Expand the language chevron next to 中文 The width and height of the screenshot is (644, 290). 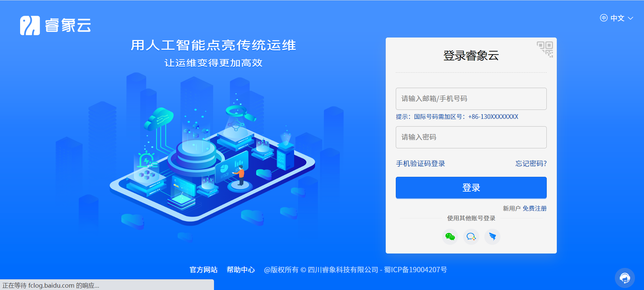coord(631,18)
